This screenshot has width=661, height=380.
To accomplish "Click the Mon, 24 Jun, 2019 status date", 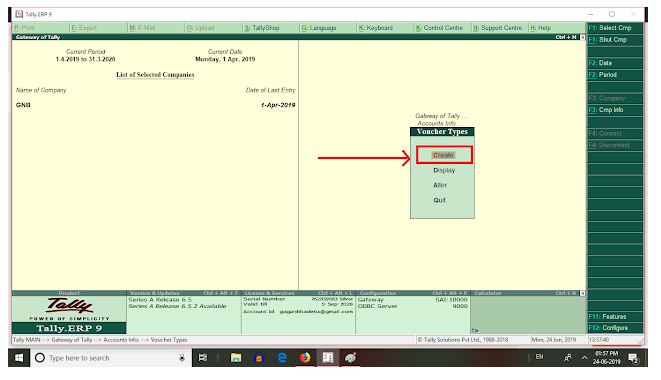I will pyautogui.click(x=554, y=340).
